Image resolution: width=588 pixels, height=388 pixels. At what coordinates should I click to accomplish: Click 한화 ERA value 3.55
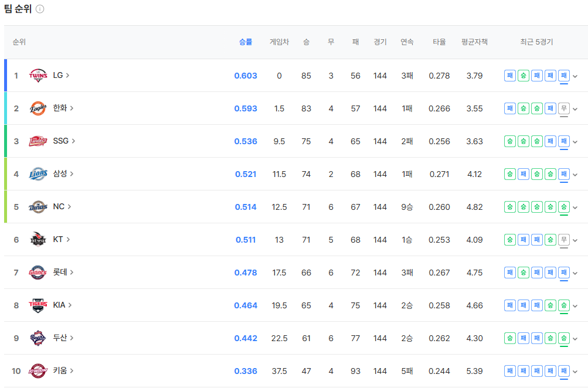[x=474, y=108]
